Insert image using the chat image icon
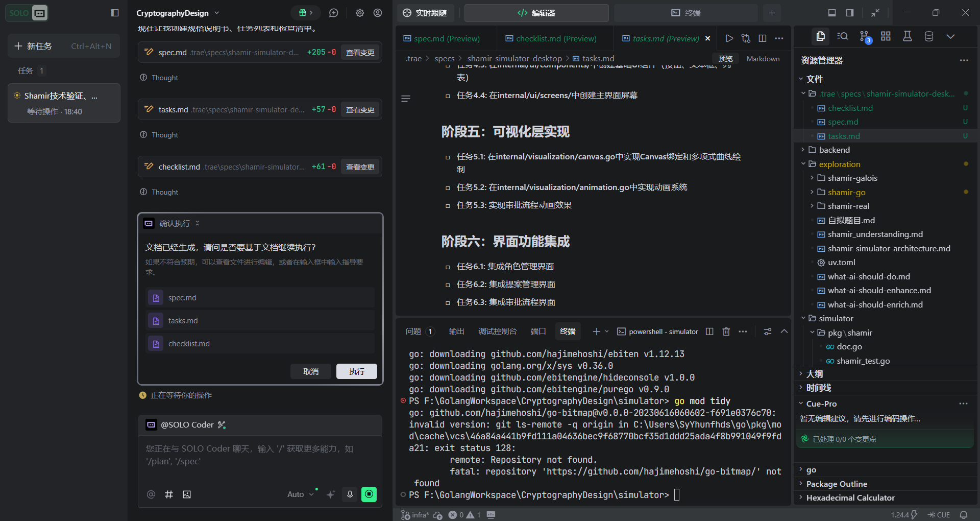This screenshot has width=980, height=521. tap(187, 494)
